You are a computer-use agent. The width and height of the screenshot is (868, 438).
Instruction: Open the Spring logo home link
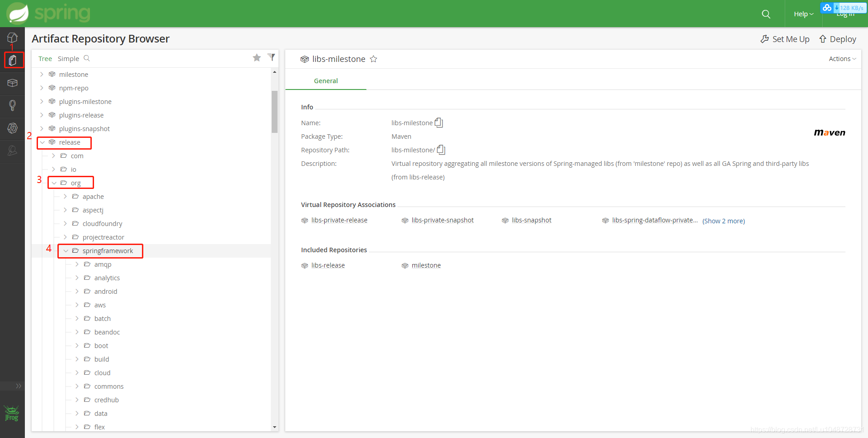(x=49, y=13)
